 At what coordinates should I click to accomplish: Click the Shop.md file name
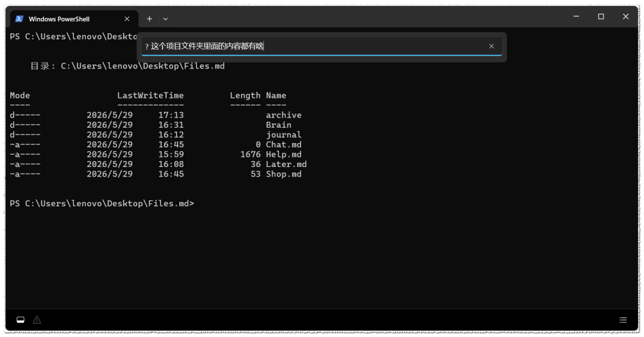[x=283, y=174]
